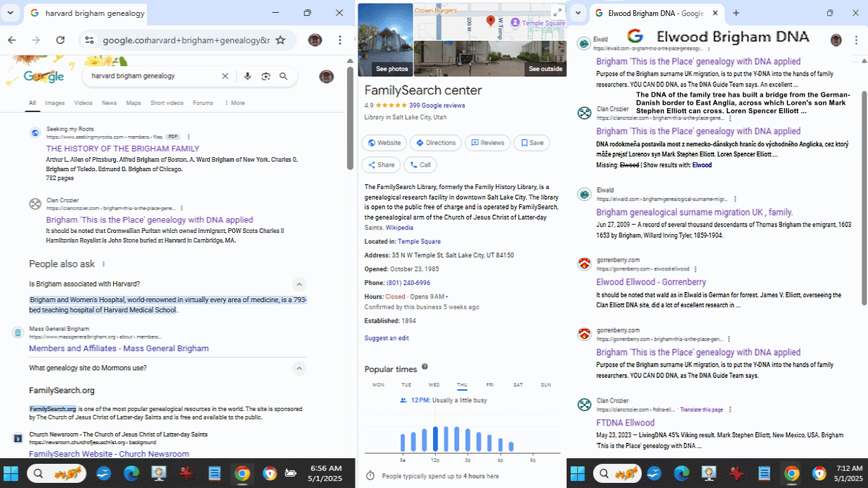Screen dimensions: 868x488
Task: Open Microsoft Edge from left taskbar
Action: [x=131, y=473]
